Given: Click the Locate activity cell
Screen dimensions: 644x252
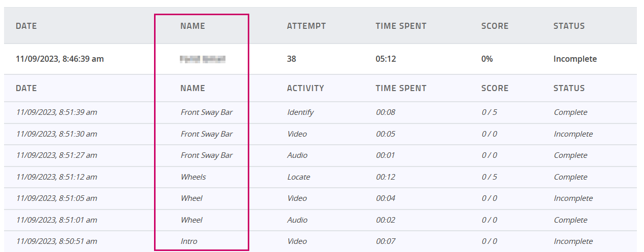Looking at the screenshot, I should click(298, 177).
